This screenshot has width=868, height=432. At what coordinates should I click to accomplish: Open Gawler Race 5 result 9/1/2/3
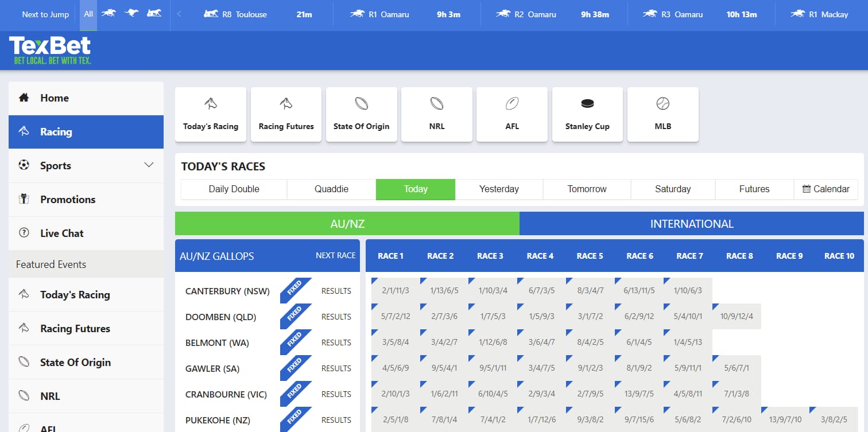point(591,368)
